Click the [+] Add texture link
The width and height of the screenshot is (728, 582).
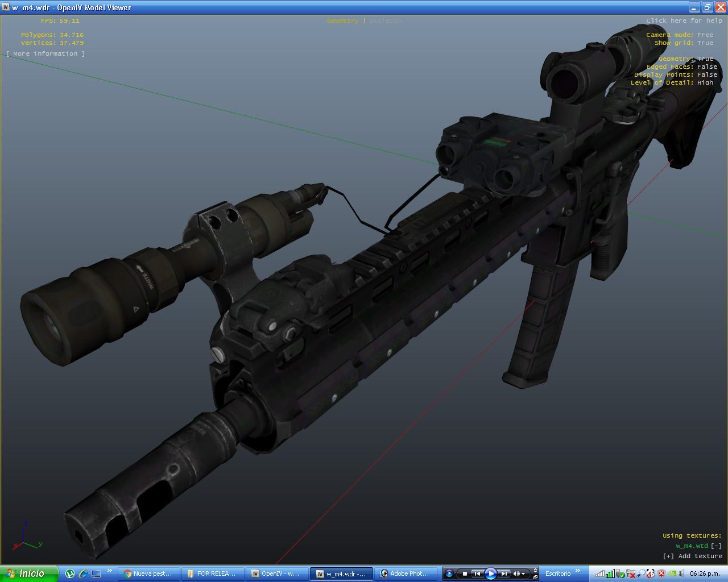pyautogui.click(x=692, y=556)
